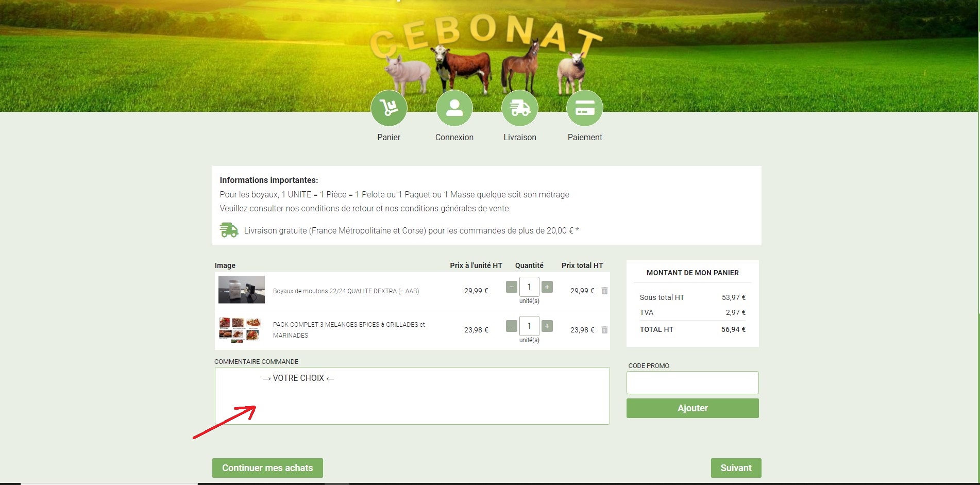Delete Boyaux de moutons item via trash icon
The width and height of the screenshot is (980, 485).
[x=605, y=291]
